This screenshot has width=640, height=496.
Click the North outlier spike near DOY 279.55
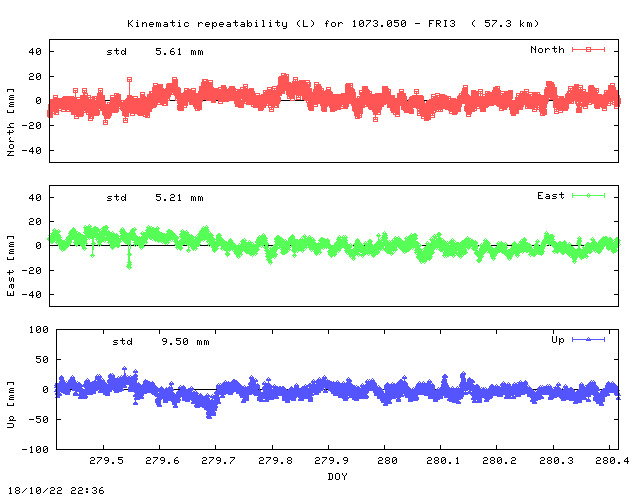(129, 80)
